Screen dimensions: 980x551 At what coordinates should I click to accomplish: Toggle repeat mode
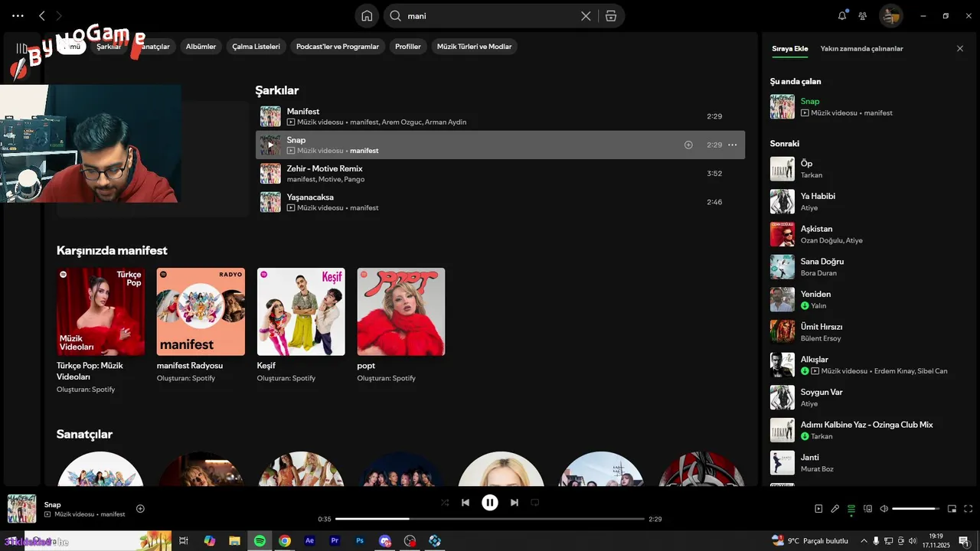coord(535,503)
